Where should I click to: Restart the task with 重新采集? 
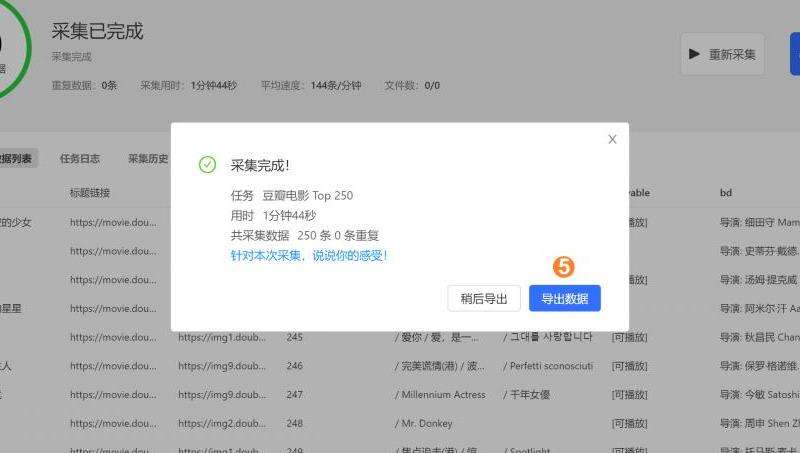point(722,54)
